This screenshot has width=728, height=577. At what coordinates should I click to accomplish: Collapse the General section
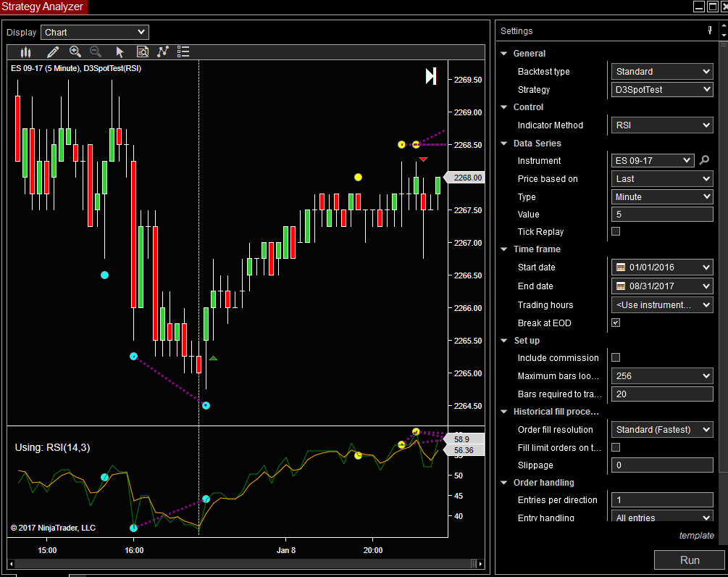pyautogui.click(x=504, y=54)
